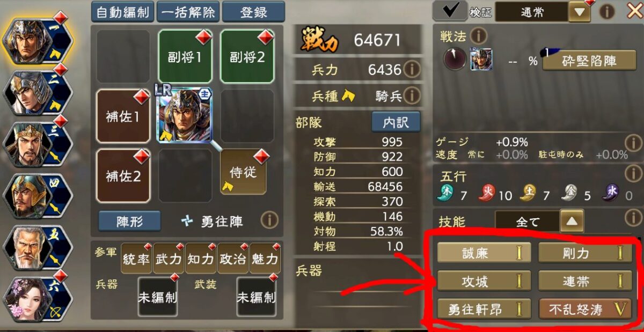The image size is (644, 332).
Task: Toggle the 検証 checkmark box
Action: click(449, 11)
